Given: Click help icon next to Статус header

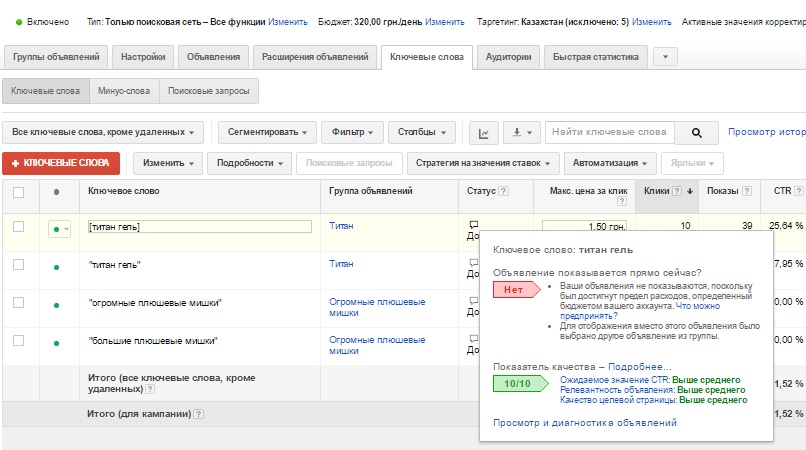Looking at the screenshot, I should [x=504, y=191].
